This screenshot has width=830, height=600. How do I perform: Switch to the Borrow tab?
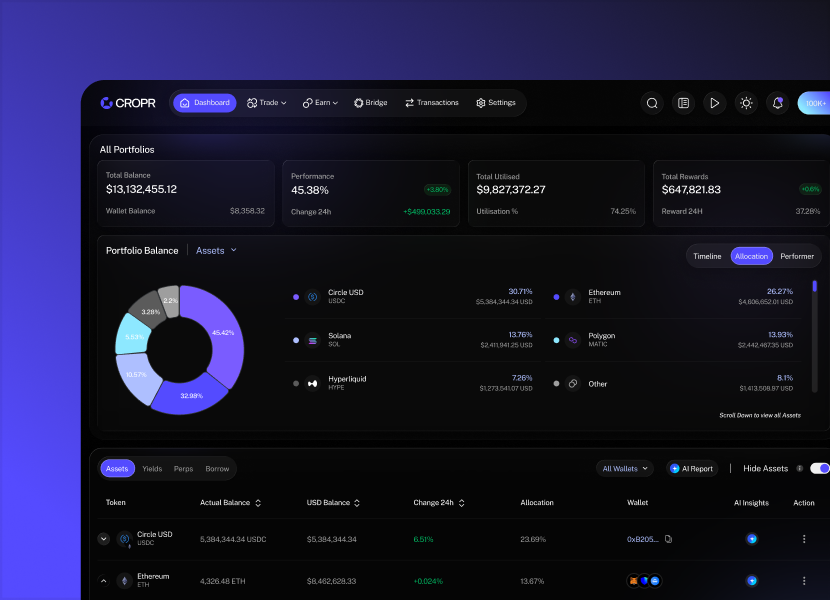(217, 469)
